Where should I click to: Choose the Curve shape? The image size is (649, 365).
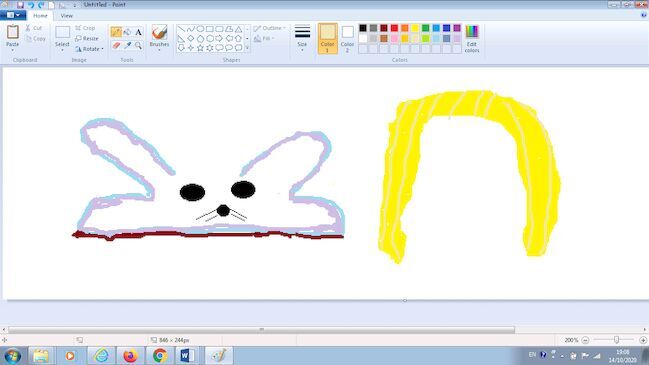pyautogui.click(x=191, y=29)
